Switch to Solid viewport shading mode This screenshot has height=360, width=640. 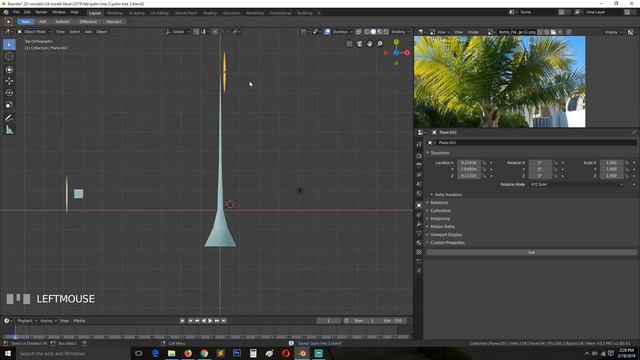click(373, 32)
